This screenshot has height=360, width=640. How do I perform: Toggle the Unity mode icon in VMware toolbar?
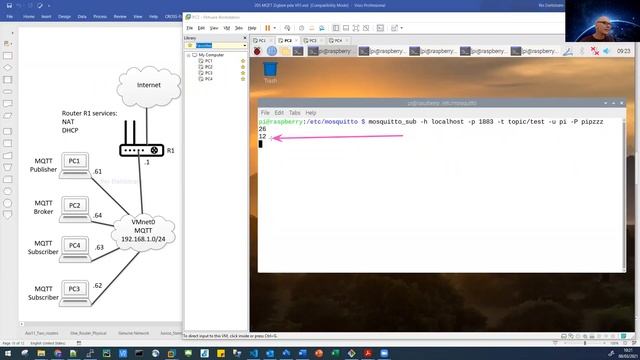(x=366, y=28)
